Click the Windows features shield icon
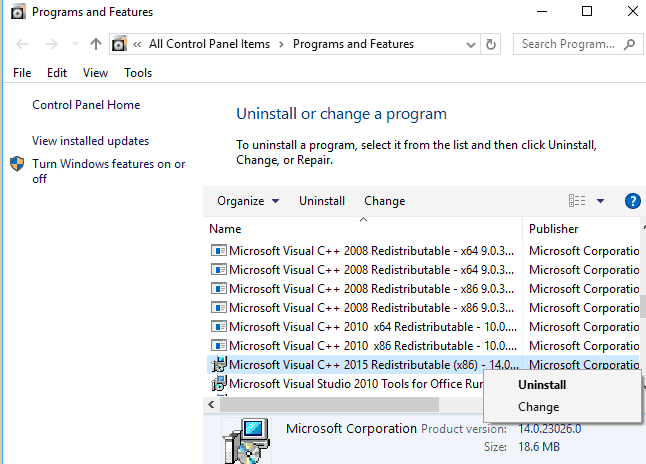 [x=17, y=164]
